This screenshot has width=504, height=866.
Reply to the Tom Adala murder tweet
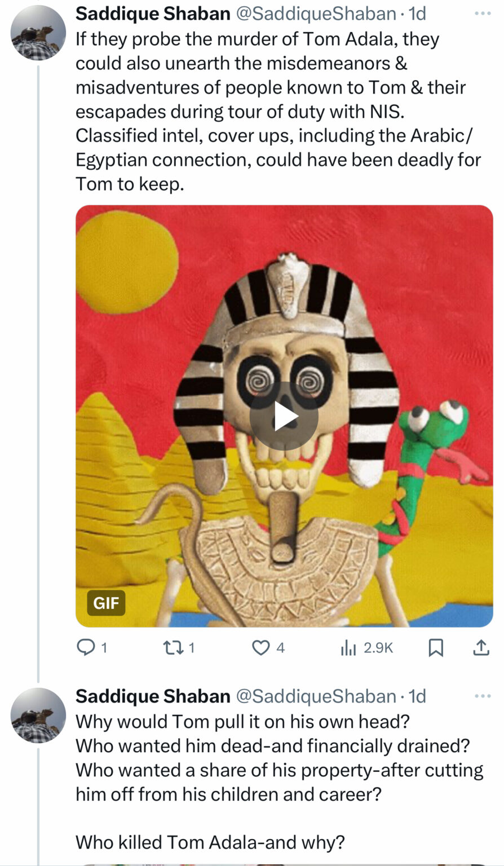[86, 648]
